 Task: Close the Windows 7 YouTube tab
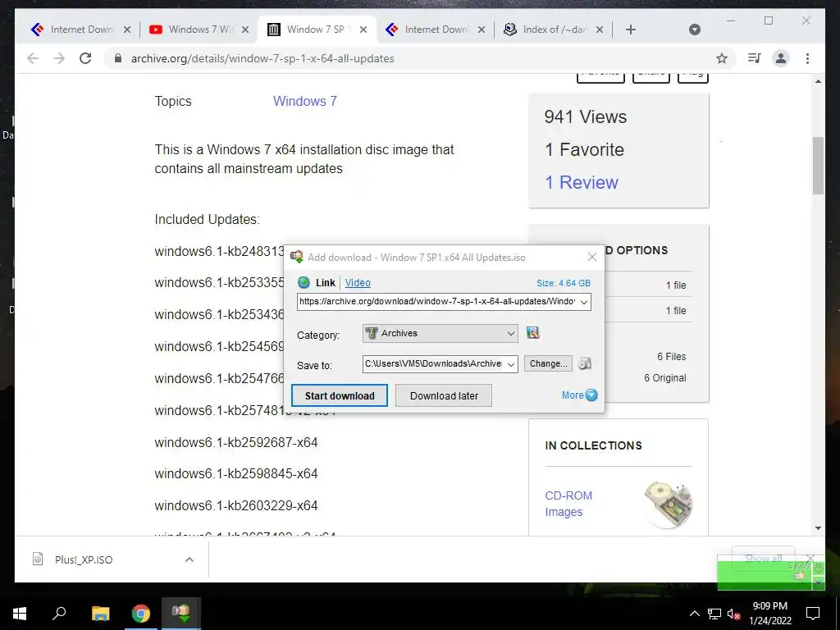click(244, 30)
